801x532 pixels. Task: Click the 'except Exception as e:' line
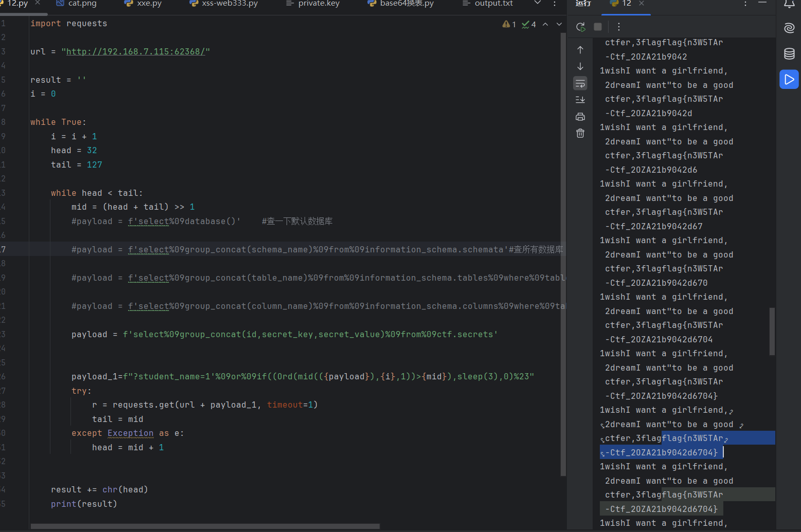click(x=128, y=433)
